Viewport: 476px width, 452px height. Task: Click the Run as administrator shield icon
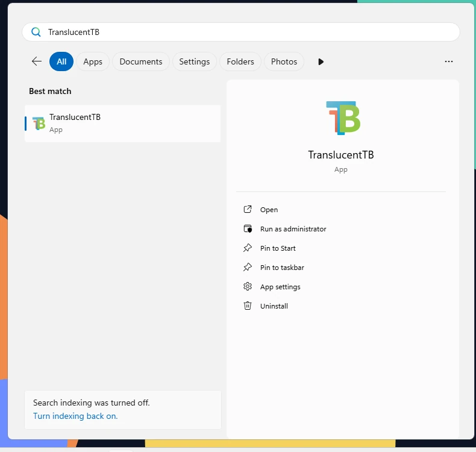248,228
